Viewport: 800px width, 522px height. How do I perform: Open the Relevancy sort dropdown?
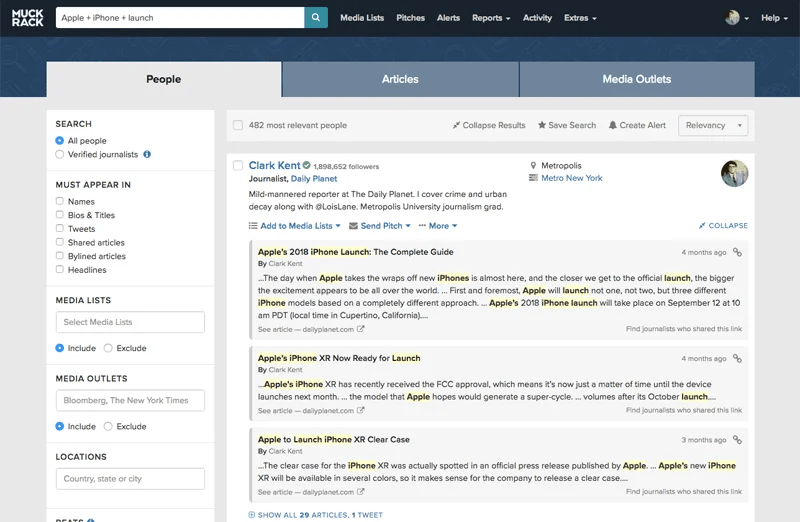[x=713, y=126]
